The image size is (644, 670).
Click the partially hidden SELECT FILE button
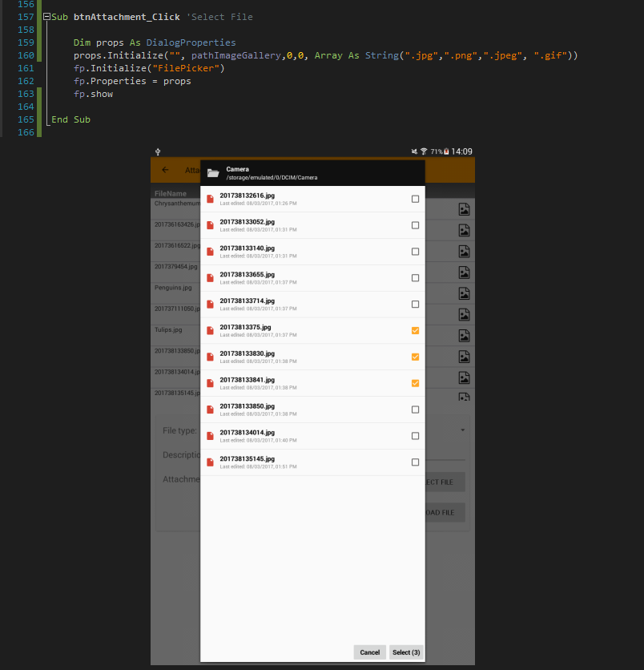tap(445, 482)
